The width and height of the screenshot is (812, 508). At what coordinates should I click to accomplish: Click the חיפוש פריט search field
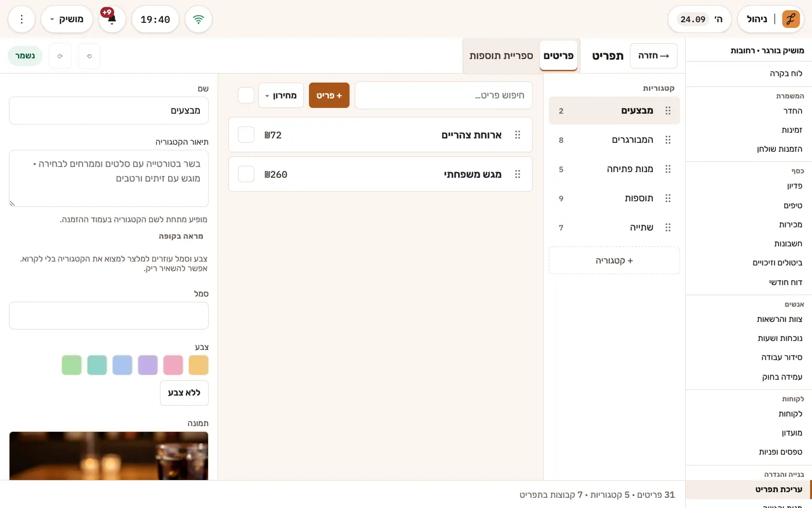(443, 95)
